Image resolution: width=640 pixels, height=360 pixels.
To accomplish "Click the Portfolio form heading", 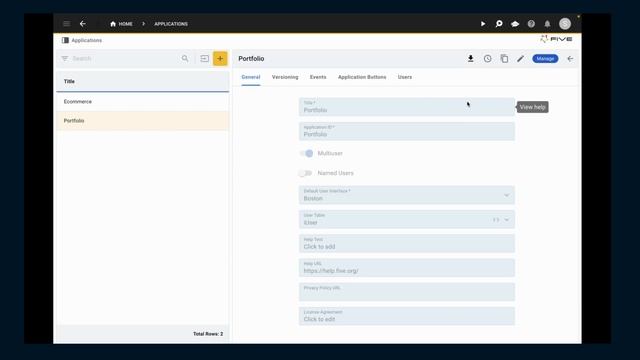I will click(x=251, y=59).
